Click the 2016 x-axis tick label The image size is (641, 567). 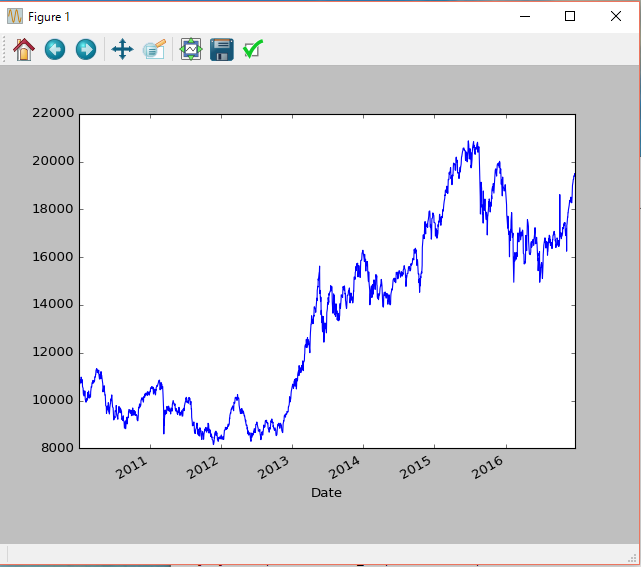[487, 468]
